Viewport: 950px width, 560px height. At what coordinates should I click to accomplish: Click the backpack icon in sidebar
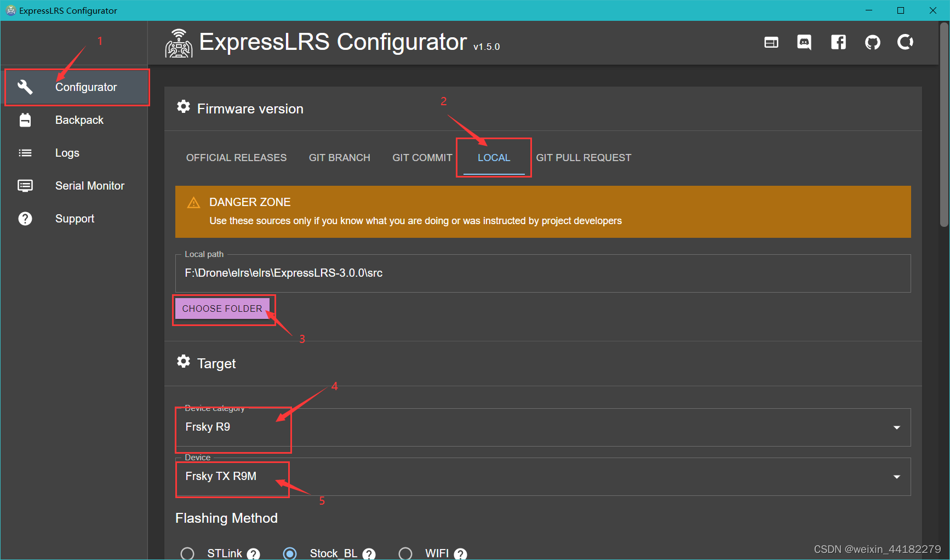click(25, 120)
